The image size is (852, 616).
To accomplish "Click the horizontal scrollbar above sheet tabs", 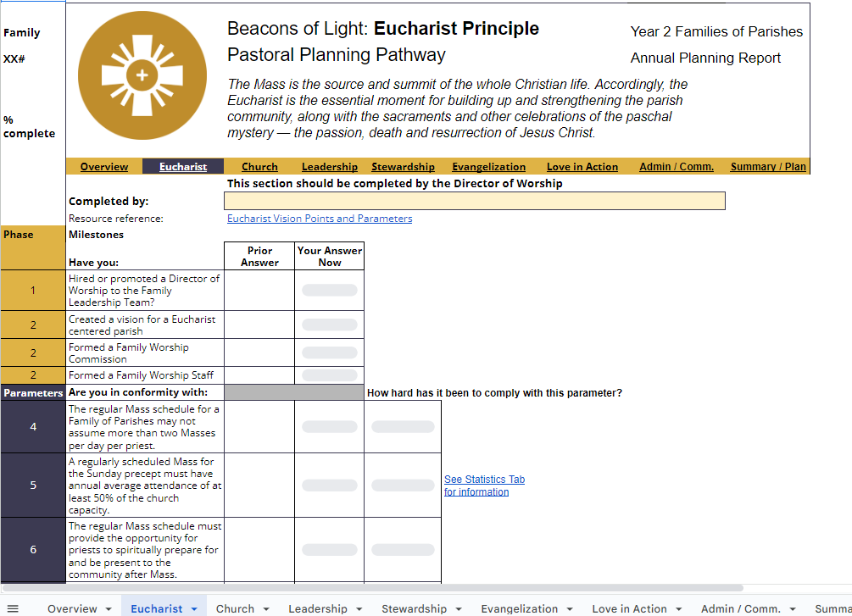I will click(373, 587).
